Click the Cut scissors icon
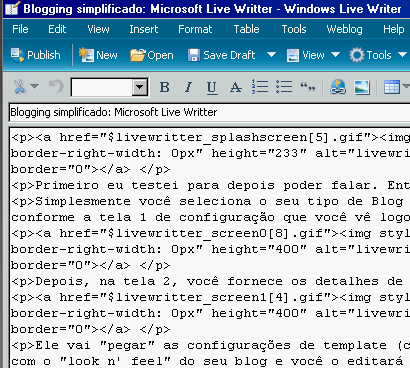 tap(19, 87)
